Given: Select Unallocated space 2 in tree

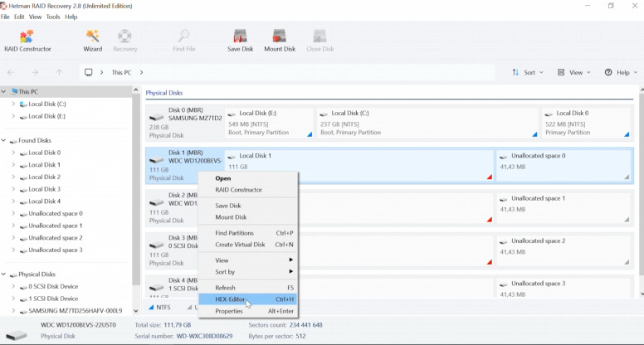Looking at the screenshot, I should [x=56, y=238].
